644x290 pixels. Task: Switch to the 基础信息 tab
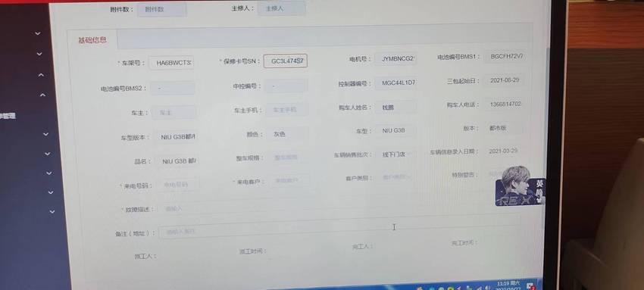tap(92, 40)
